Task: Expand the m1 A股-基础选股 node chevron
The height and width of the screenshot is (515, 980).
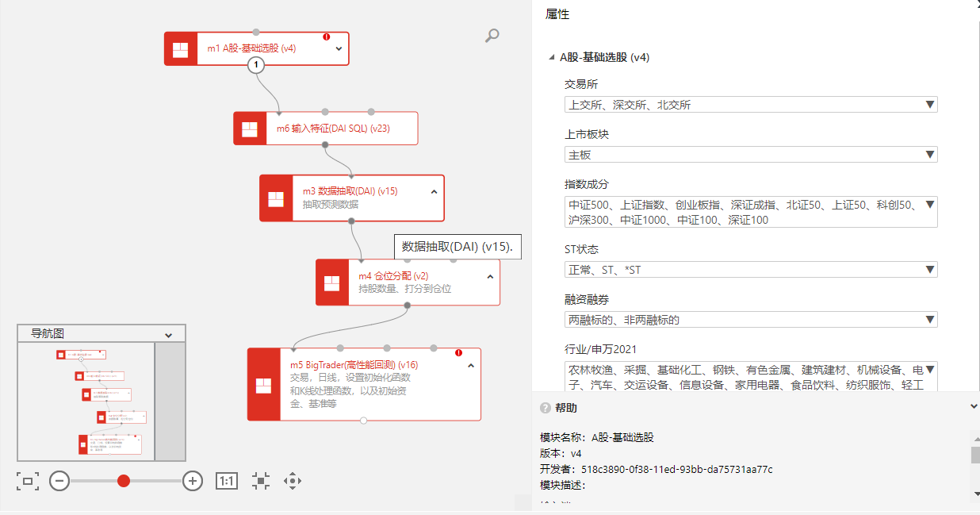Action: coord(339,48)
